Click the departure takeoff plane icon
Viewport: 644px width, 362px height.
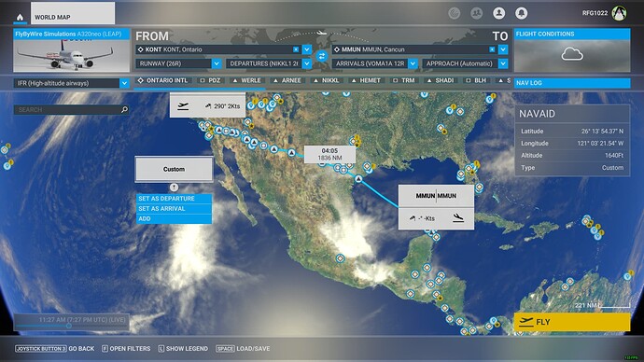(x=183, y=106)
